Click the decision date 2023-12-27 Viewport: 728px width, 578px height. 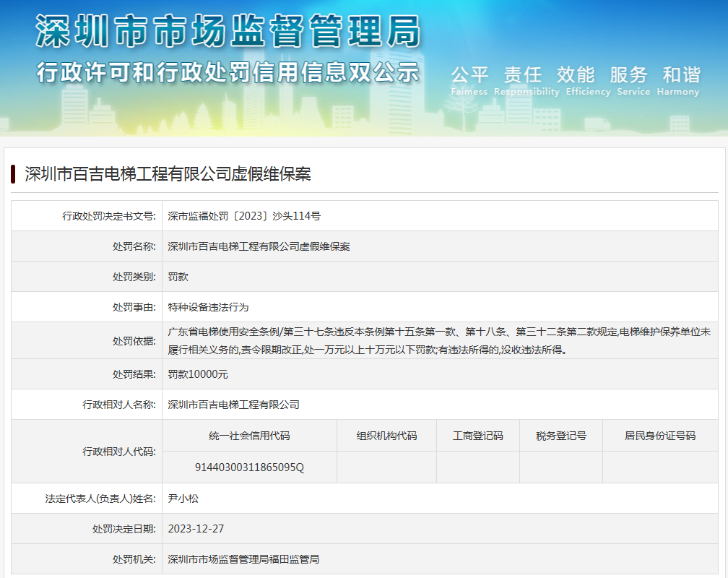tap(196, 529)
